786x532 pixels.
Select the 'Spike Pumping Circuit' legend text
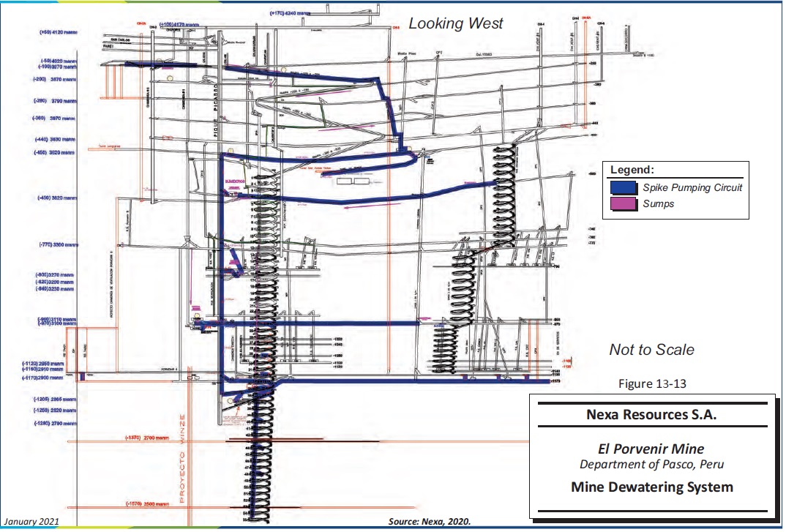tap(692, 188)
